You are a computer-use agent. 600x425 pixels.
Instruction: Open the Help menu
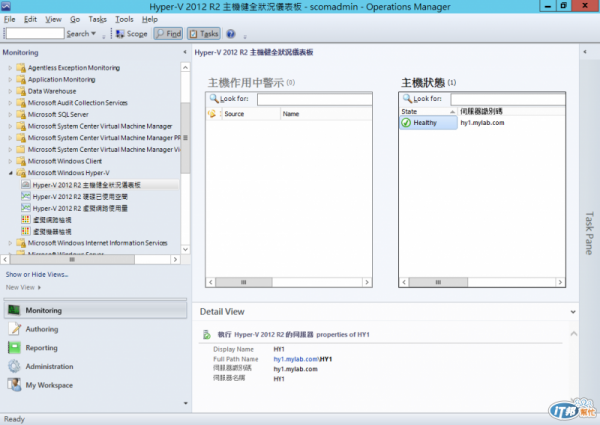pyautogui.click(x=150, y=19)
